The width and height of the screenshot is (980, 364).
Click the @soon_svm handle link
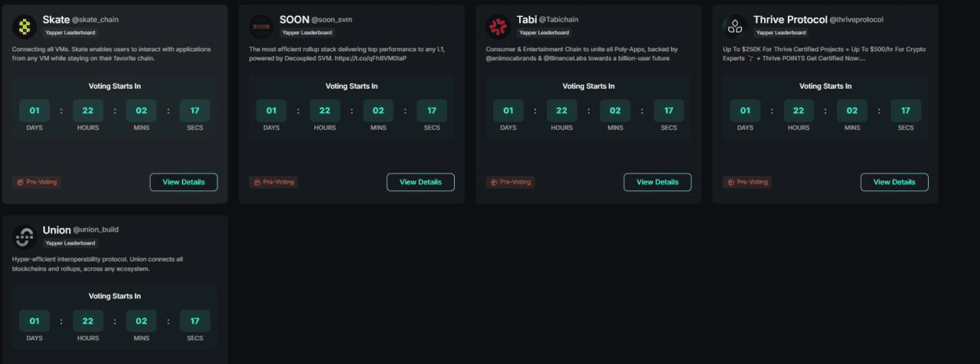332,19
